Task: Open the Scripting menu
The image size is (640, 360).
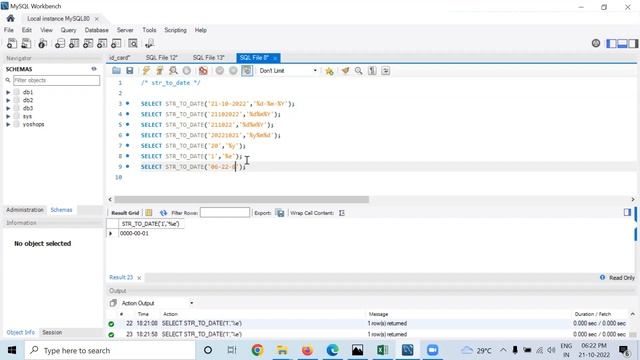Action: pos(176,30)
